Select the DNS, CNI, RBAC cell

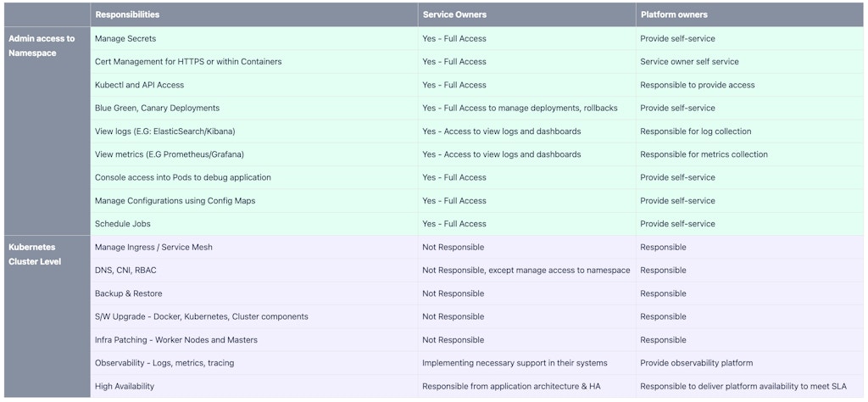(x=125, y=271)
